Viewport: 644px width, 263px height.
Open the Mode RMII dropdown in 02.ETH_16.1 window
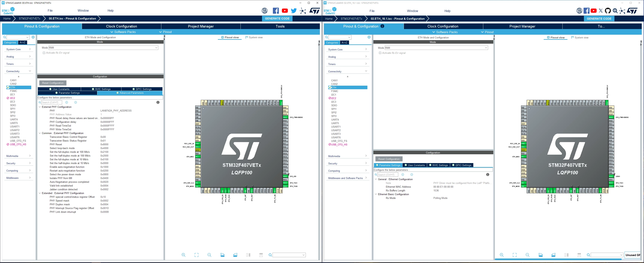click(436, 48)
